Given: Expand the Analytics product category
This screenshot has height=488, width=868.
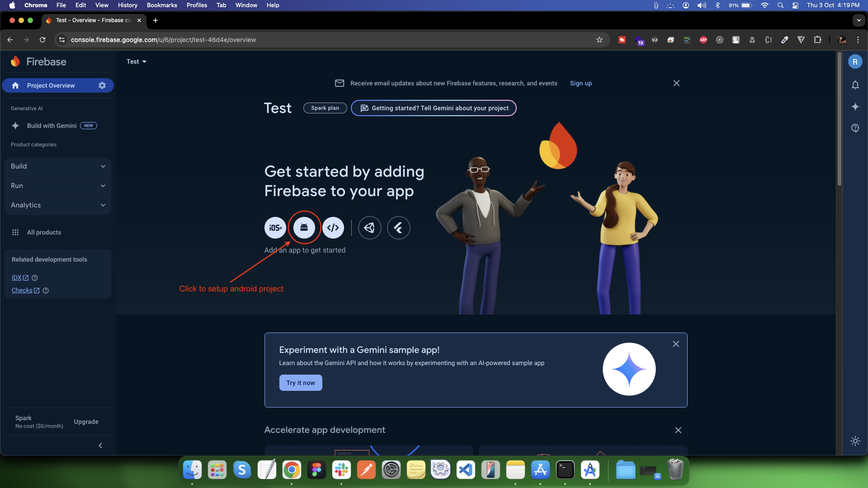Looking at the screenshot, I should pyautogui.click(x=58, y=204).
